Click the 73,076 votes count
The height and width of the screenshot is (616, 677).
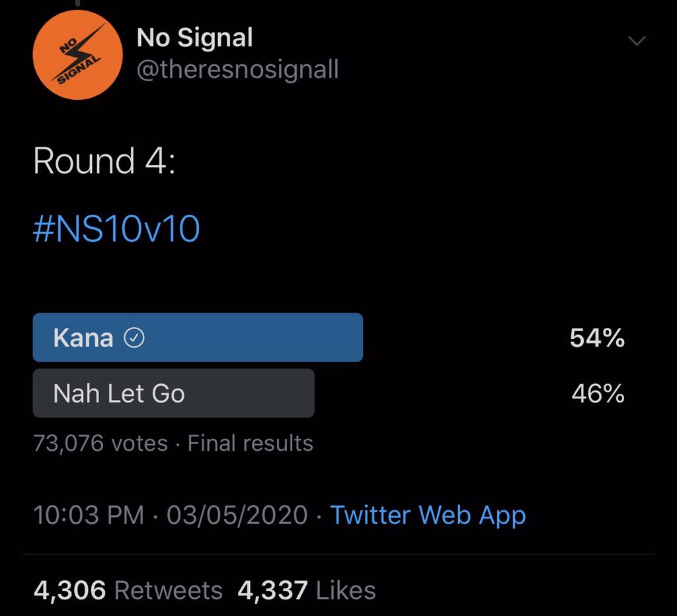coord(100,443)
